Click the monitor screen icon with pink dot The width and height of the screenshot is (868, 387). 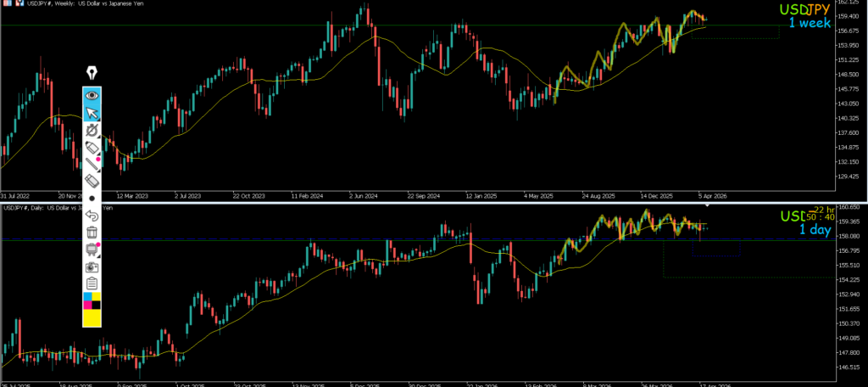(x=92, y=249)
